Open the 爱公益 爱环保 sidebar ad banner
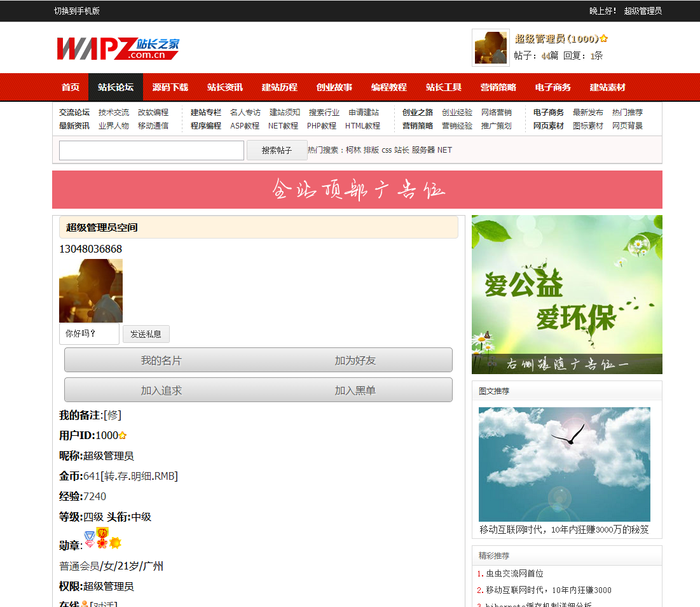 point(566,294)
